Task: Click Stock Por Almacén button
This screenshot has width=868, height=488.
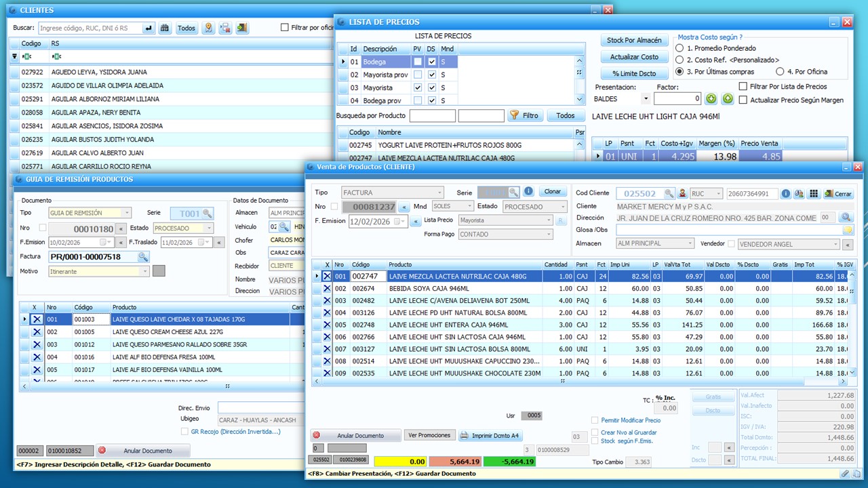Action: pyautogui.click(x=635, y=41)
